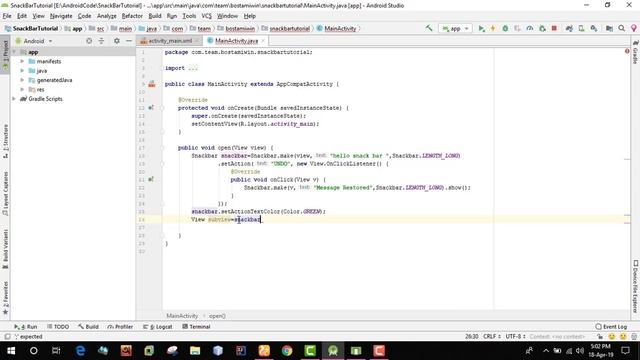
Task: Open the TODO tool window
Action: click(x=58, y=327)
